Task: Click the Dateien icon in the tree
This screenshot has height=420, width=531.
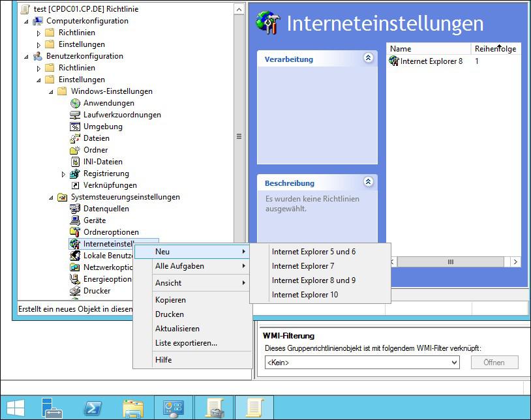Action: pyautogui.click(x=75, y=138)
